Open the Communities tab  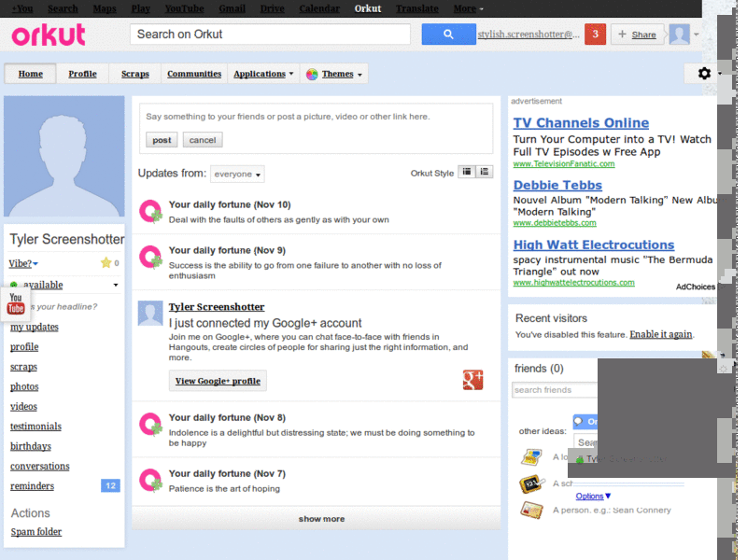click(194, 74)
